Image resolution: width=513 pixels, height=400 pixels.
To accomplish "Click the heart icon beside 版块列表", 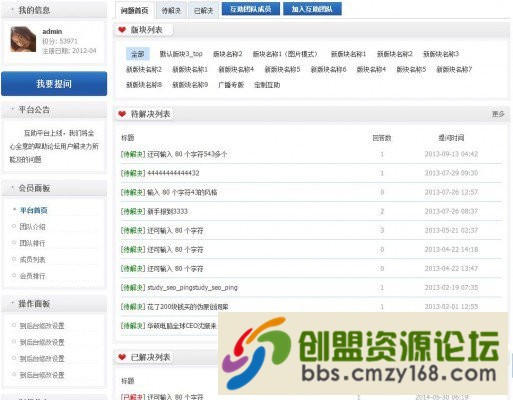I will click(122, 30).
